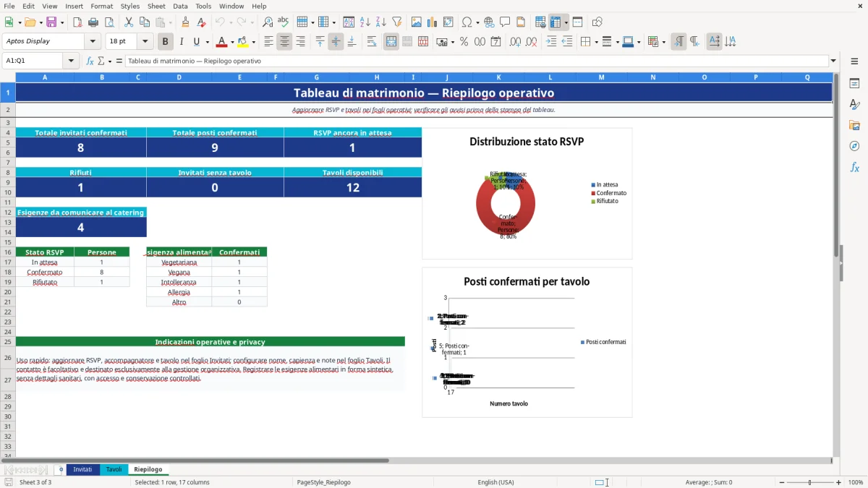Apply AutoFilter

tap(396, 22)
